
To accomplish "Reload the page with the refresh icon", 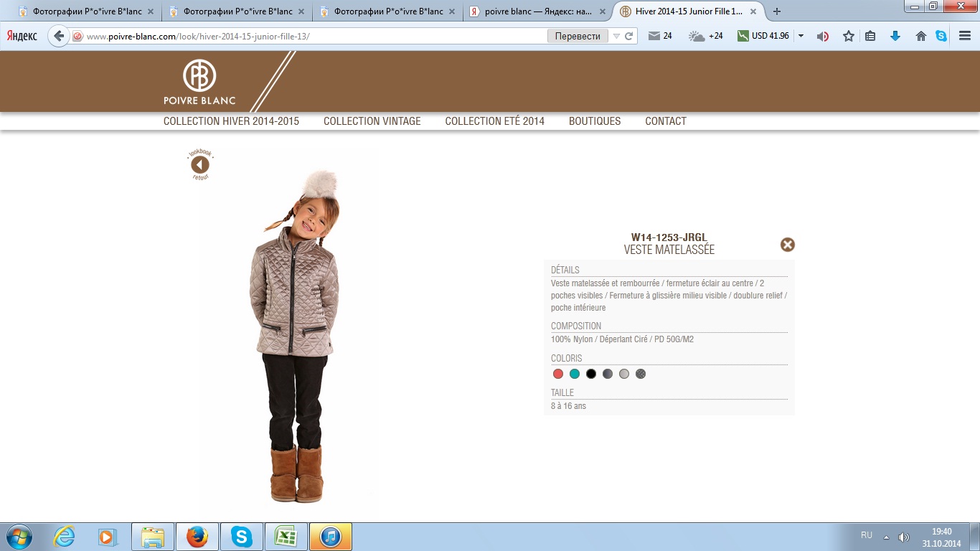I will pyautogui.click(x=629, y=36).
